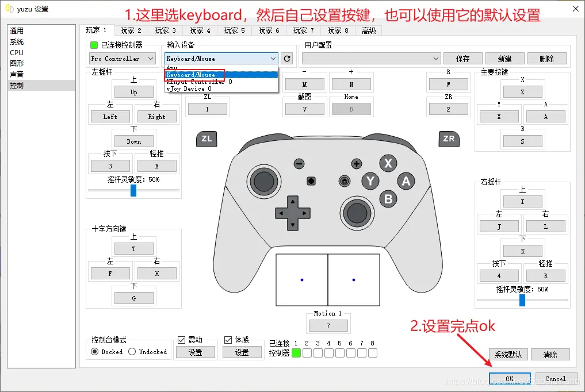Select the graphics settings category
The width and height of the screenshot is (585, 392).
click(41, 63)
